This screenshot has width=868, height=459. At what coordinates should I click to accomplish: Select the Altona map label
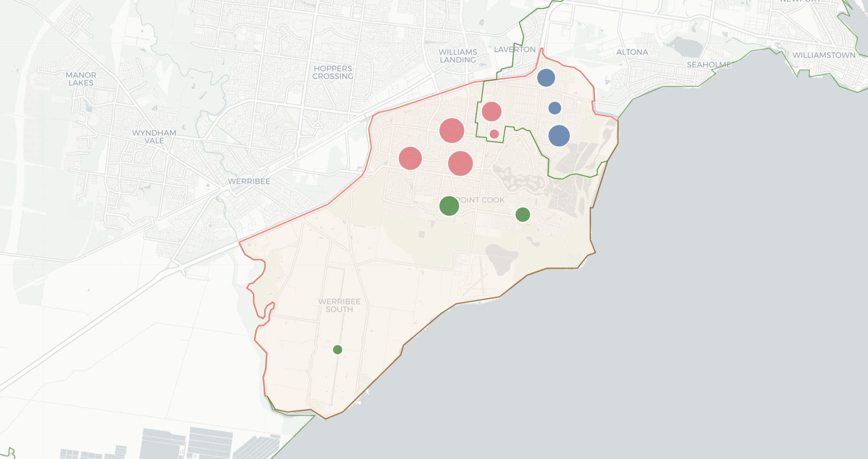(632, 52)
